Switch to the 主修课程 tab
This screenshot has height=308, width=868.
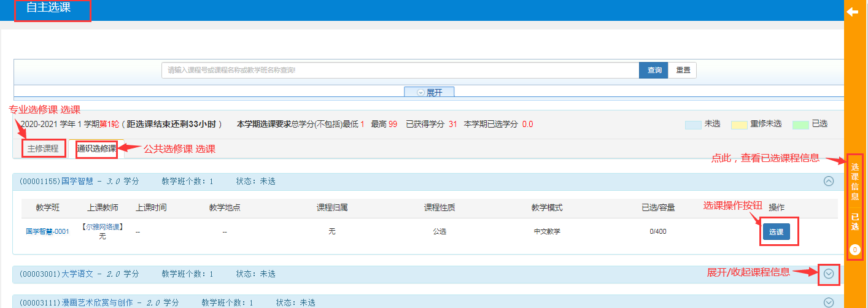pos(44,148)
